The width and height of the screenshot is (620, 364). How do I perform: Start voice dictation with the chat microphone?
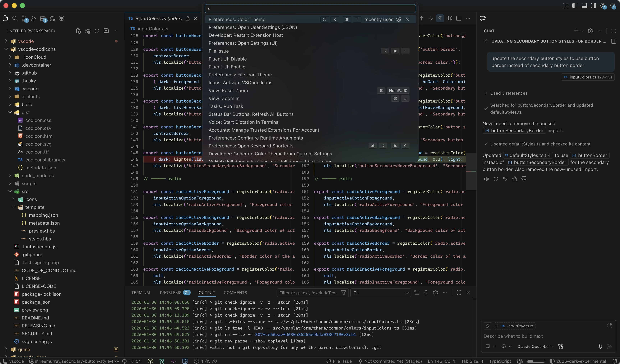tap(600, 347)
